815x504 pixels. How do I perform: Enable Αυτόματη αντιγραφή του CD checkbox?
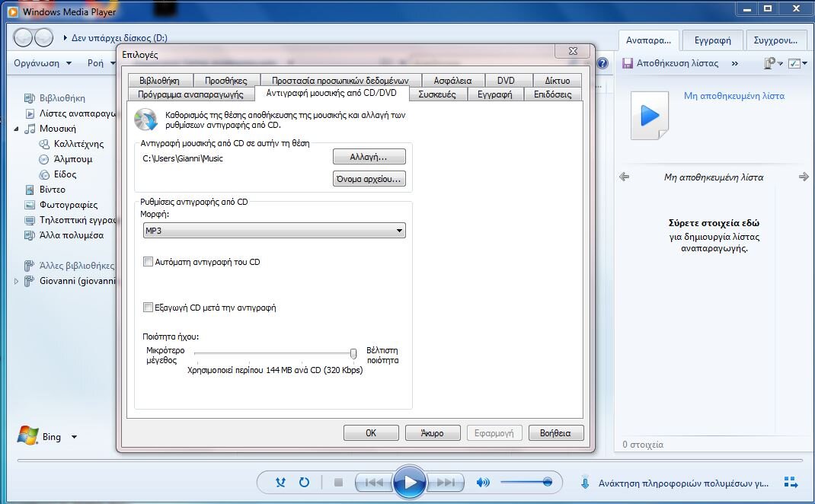pyautogui.click(x=148, y=262)
